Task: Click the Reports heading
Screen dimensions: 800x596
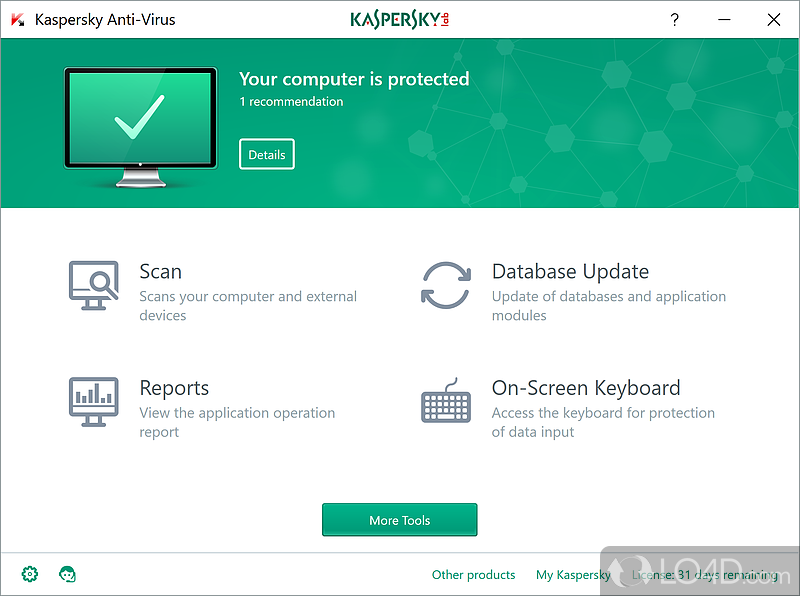Action: pos(174,388)
